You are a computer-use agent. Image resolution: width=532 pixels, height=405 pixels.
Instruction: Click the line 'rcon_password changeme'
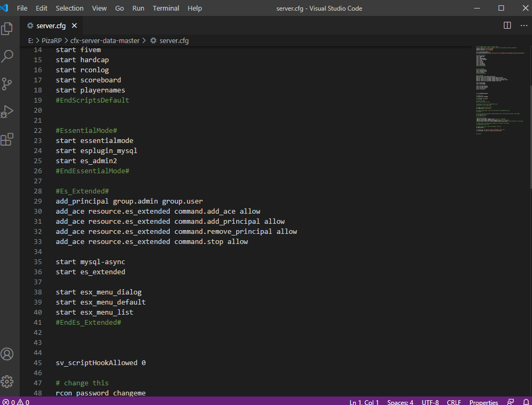point(101,393)
